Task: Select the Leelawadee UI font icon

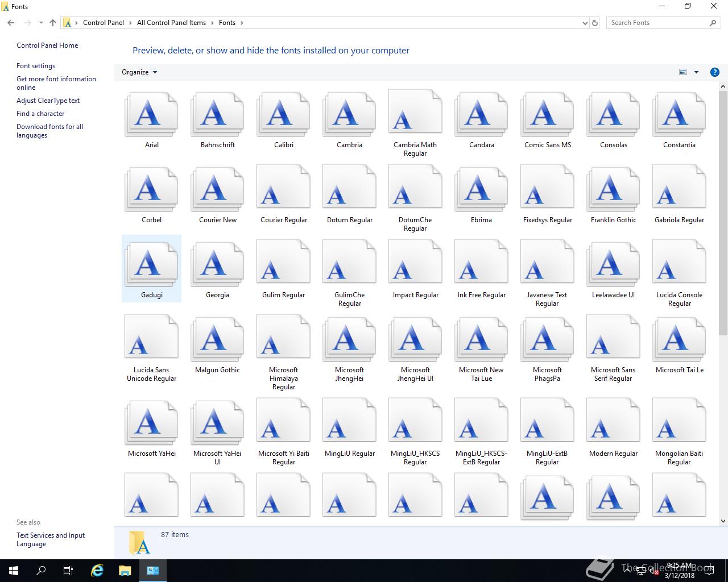Action: pyautogui.click(x=613, y=265)
